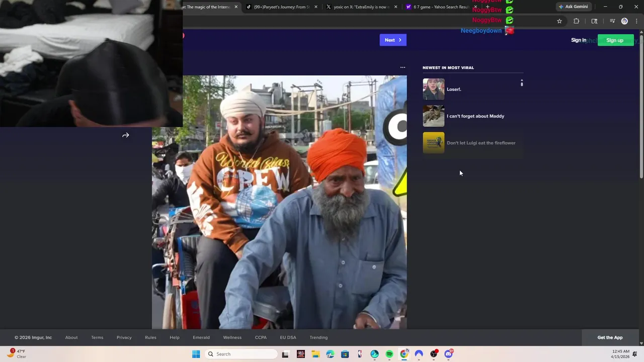The height and width of the screenshot is (362, 644).
Task: Open the Maddy cat post thumbnail
Action: click(x=433, y=116)
